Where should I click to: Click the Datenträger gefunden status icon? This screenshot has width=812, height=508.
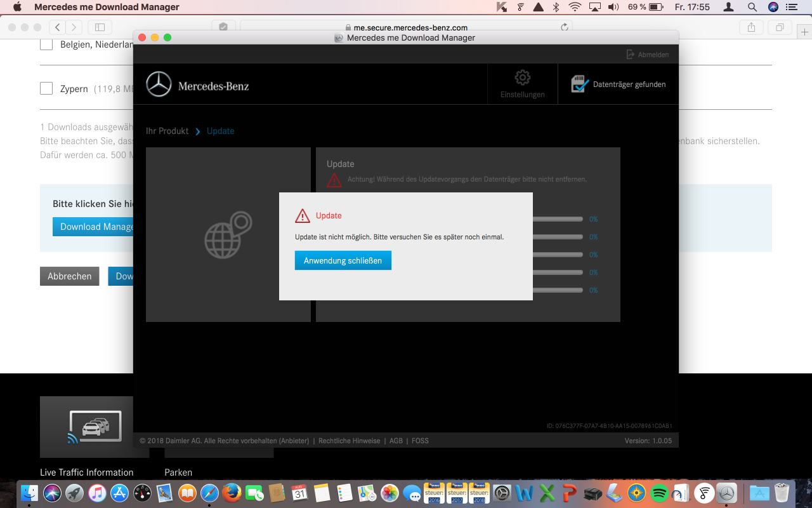tap(580, 84)
